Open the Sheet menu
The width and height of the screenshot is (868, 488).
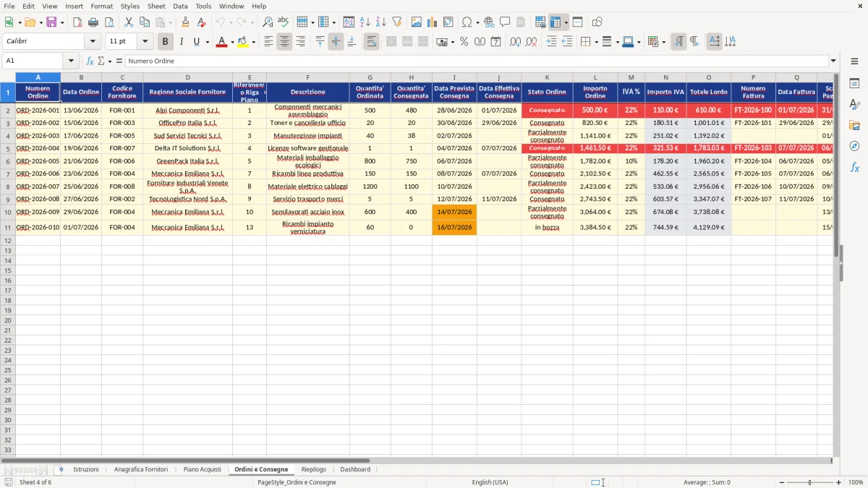(156, 6)
